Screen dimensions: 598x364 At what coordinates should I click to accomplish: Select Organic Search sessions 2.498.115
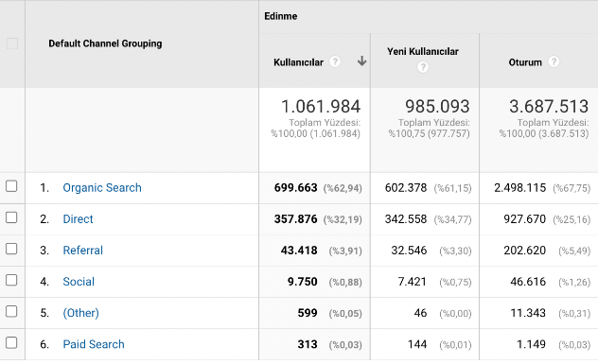tap(520, 187)
